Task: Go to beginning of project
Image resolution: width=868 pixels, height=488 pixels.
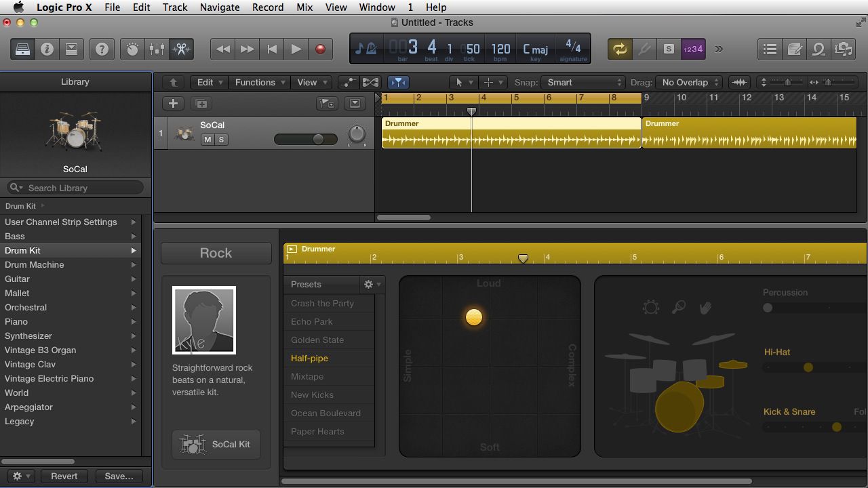Action: point(271,49)
